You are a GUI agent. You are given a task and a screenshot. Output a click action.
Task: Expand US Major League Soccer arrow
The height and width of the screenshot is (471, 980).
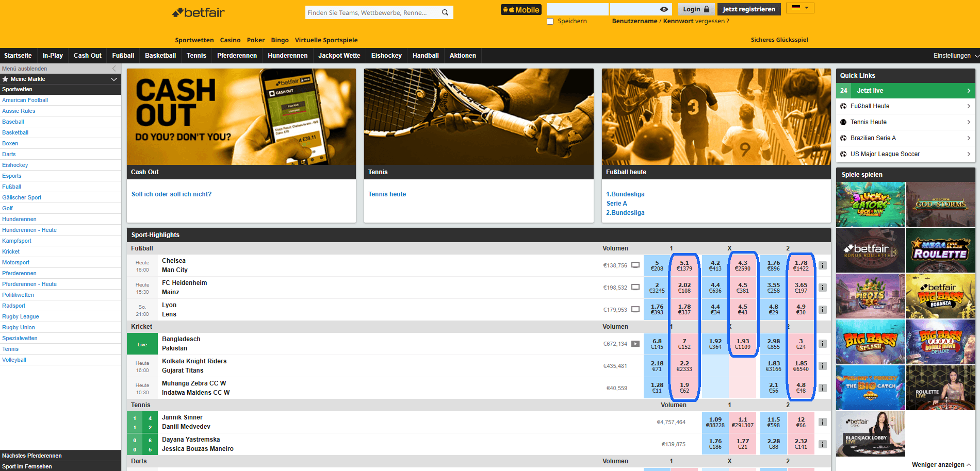tap(969, 154)
